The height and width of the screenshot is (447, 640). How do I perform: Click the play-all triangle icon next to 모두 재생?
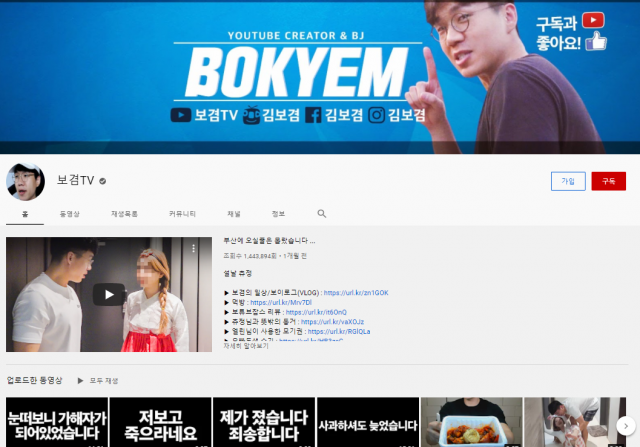80,380
